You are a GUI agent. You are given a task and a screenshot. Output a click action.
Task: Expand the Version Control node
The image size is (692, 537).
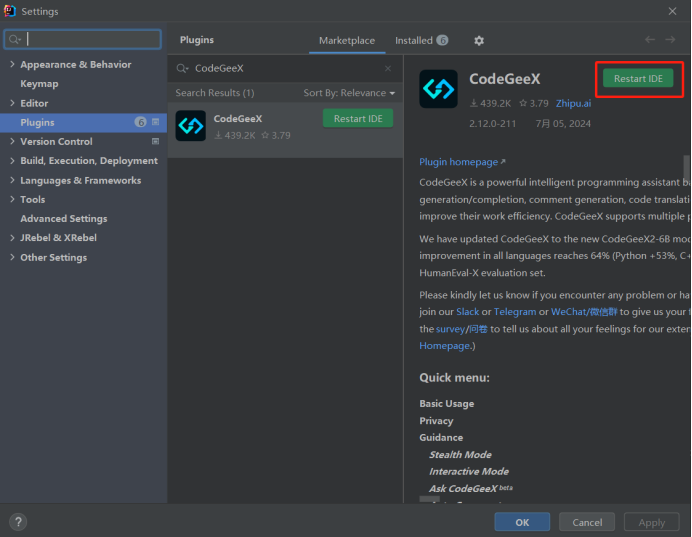(12, 142)
